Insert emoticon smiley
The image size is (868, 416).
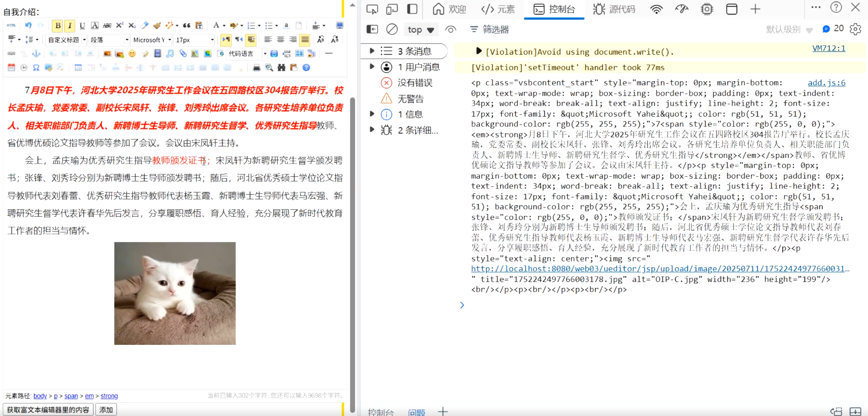pyautogui.click(x=132, y=54)
